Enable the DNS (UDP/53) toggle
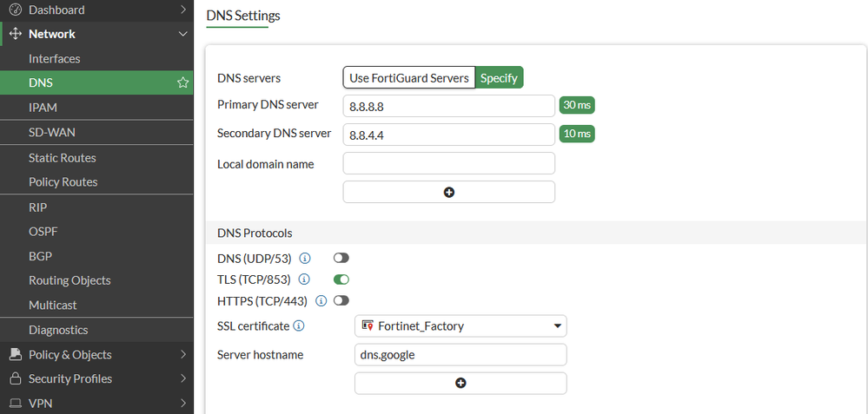The height and width of the screenshot is (414, 868). point(341,259)
